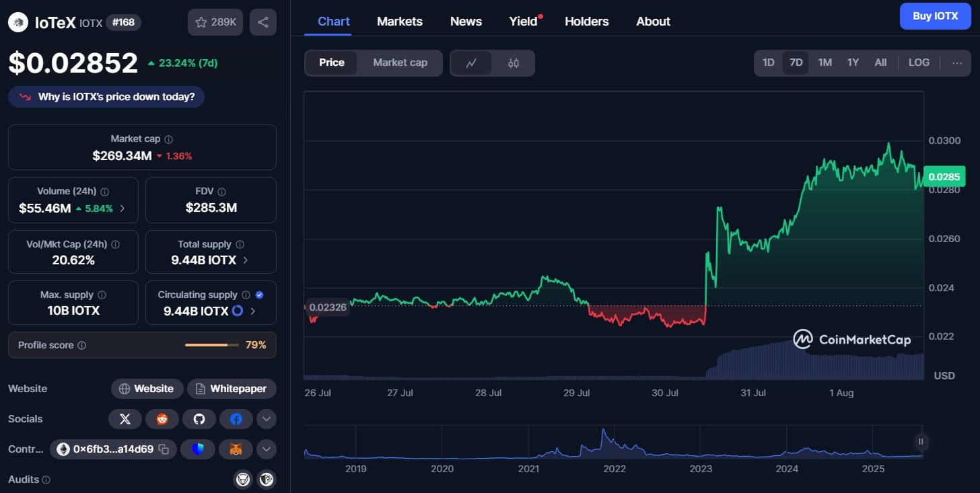Click Max. supply info icon
This screenshot has height=493, width=980.
[102, 295]
